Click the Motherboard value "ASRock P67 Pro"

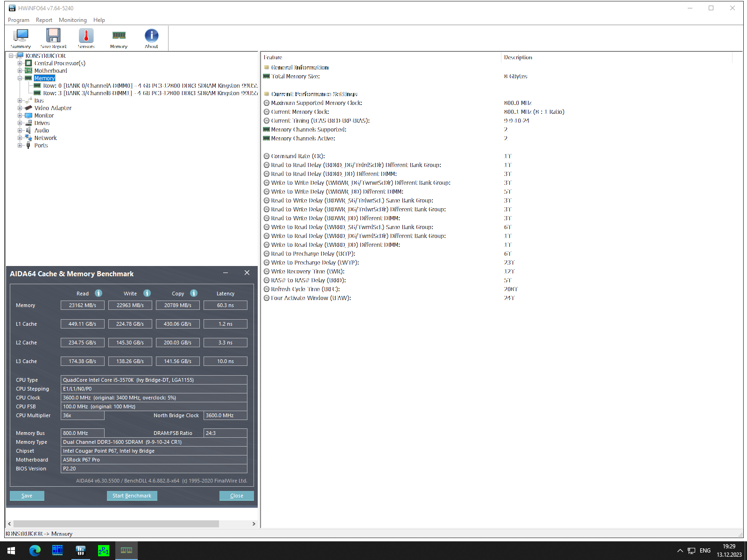pos(154,460)
